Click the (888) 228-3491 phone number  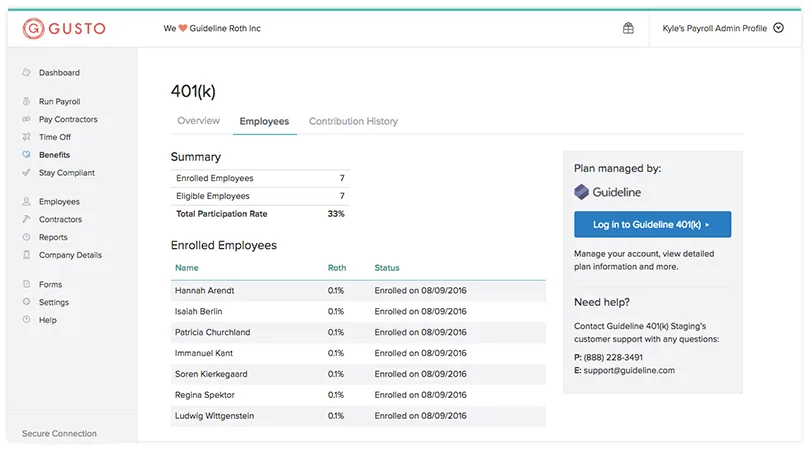tap(613, 358)
